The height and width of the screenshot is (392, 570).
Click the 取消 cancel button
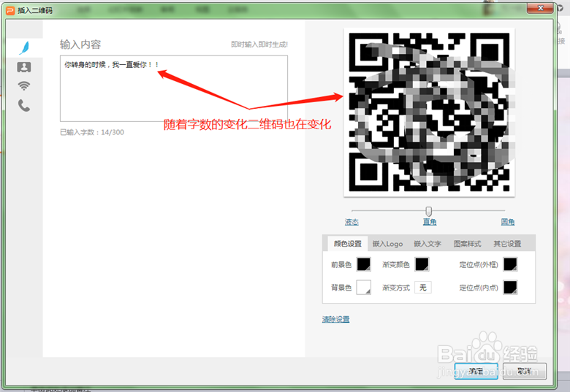tap(525, 371)
